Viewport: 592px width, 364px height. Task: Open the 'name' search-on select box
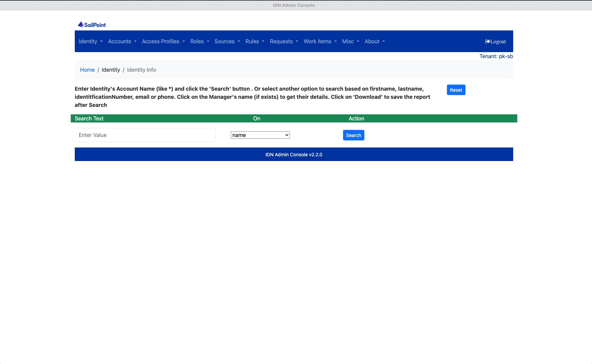pos(260,135)
